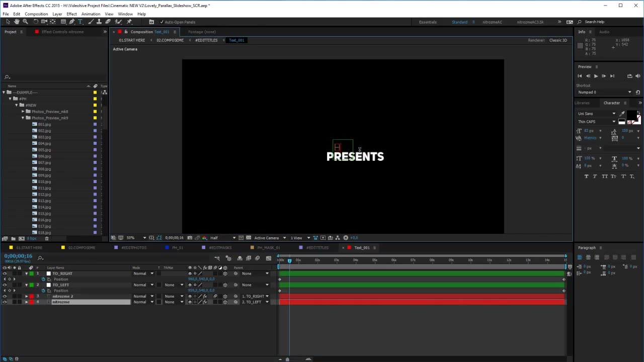644x362 pixels.
Task: Switch to PH_MASK_01 timeline tab
Action: pos(268,248)
